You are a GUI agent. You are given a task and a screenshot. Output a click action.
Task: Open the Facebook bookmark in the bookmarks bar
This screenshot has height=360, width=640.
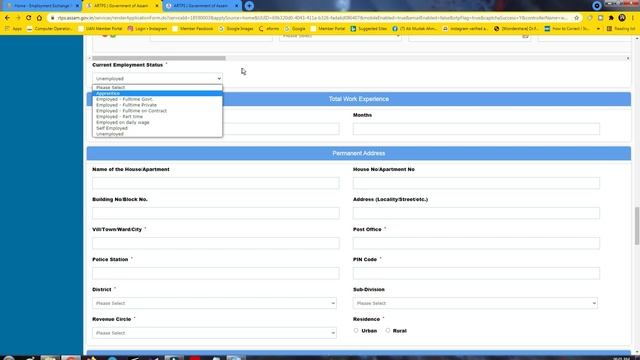(x=415, y=29)
